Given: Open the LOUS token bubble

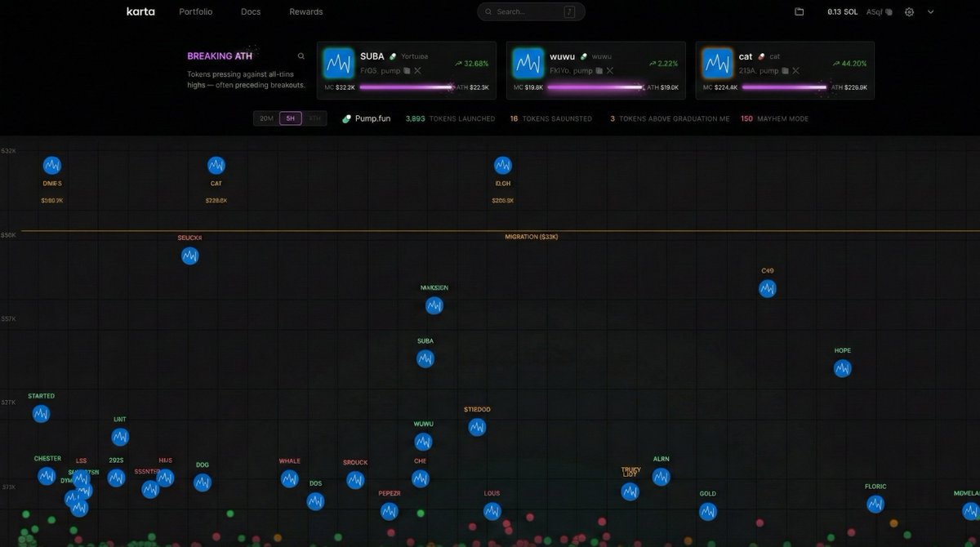Looking at the screenshot, I should (492, 511).
